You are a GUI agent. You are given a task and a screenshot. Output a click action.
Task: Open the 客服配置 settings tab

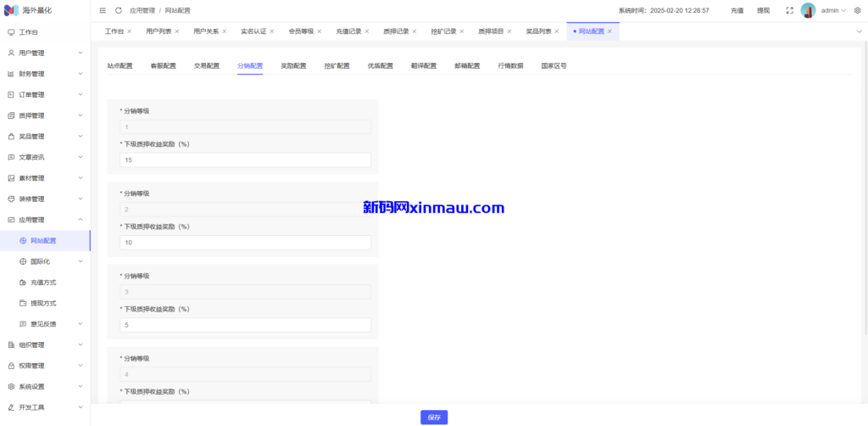click(x=164, y=66)
